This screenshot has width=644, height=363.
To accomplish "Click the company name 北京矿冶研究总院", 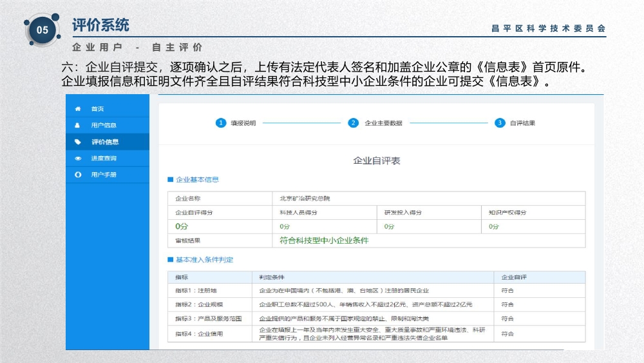I will pos(305,199).
